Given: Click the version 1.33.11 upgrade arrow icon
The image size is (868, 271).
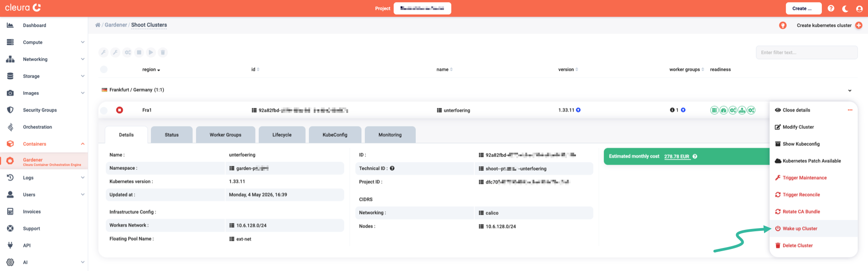Looking at the screenshot, I should [x=578, y=110].
